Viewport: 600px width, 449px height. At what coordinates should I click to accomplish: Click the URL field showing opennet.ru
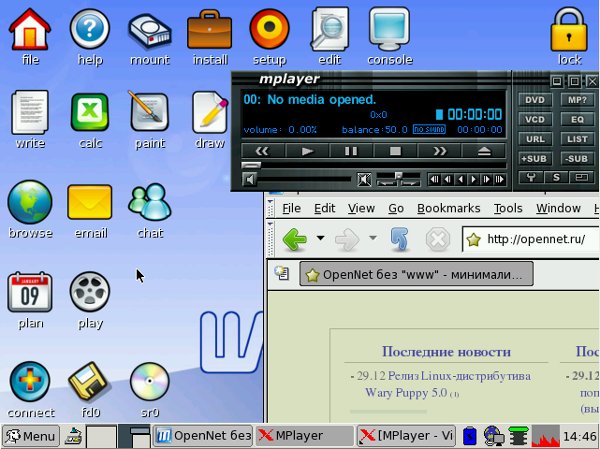(x=530, y=240)
